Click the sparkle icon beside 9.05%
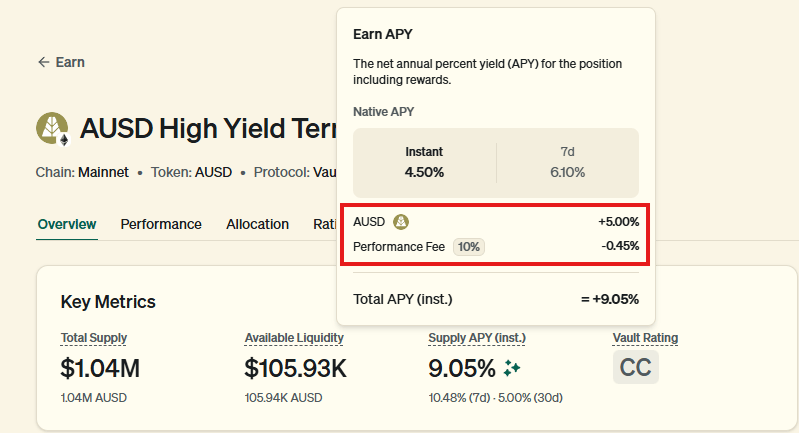Screen dimensions: 799x433 tap(512, 368)
